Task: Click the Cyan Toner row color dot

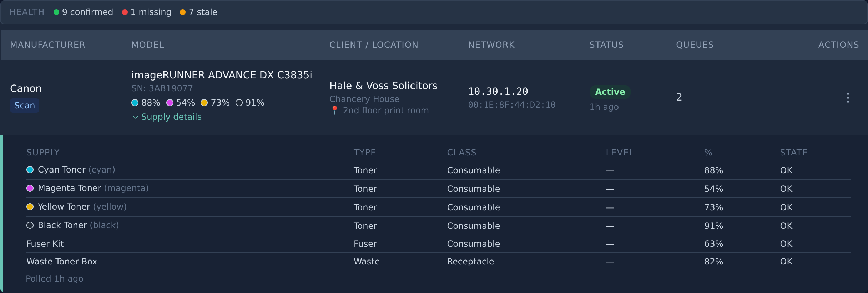Action: (x=30, y=170)
